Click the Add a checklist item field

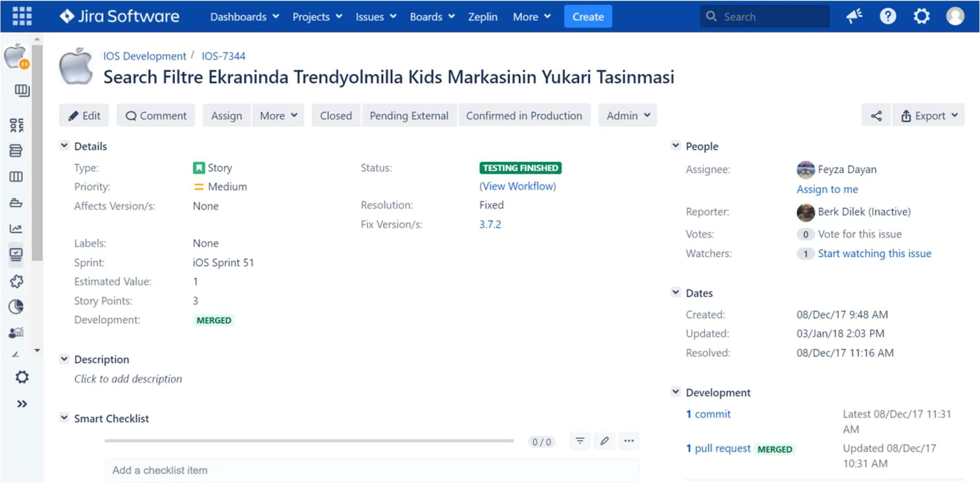pyautogui.click(x=372, y=470)
